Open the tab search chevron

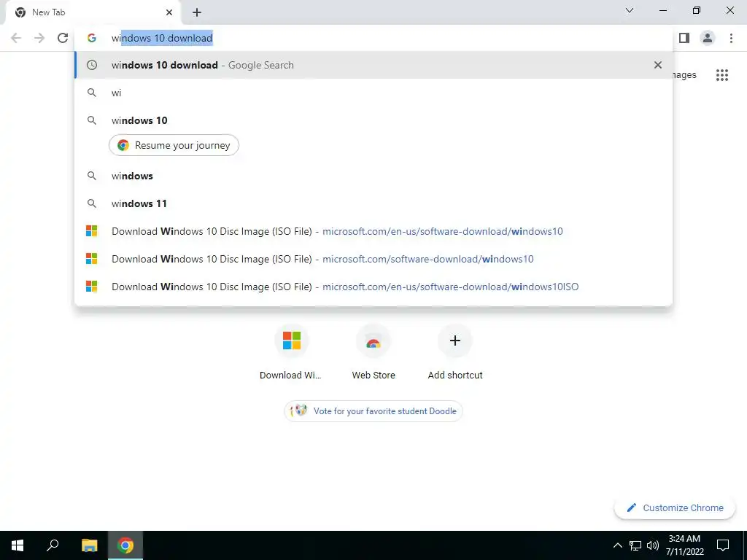pos(630,10)
